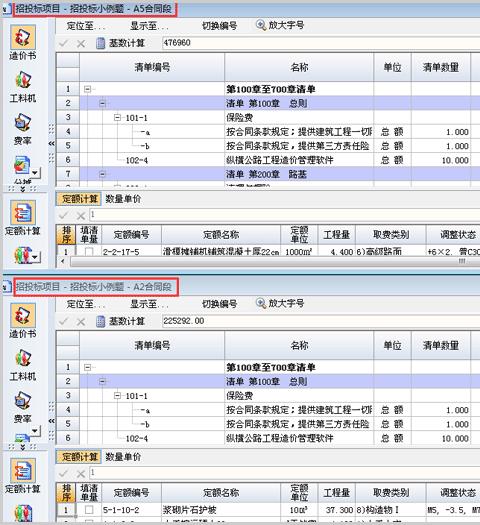Image resolution: width=480 pixels, height=525 pixels.
Task: Open 费率 icon in A5合同段 window
Action: pyautogui.click(x=22, y=123)
